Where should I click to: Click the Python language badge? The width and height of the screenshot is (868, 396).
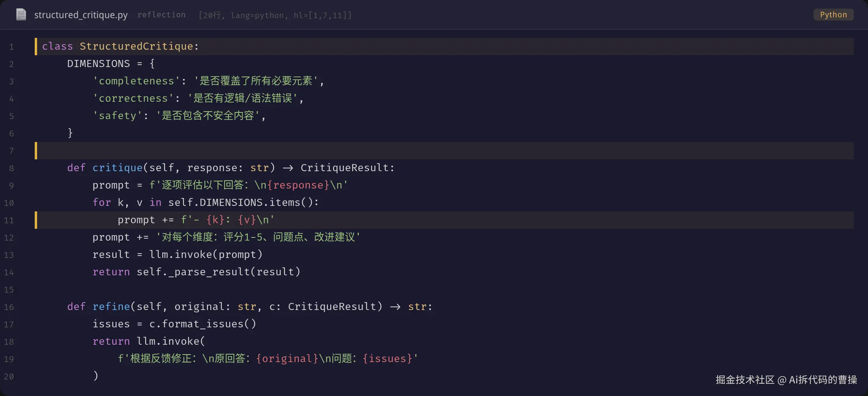coord(833,15)
